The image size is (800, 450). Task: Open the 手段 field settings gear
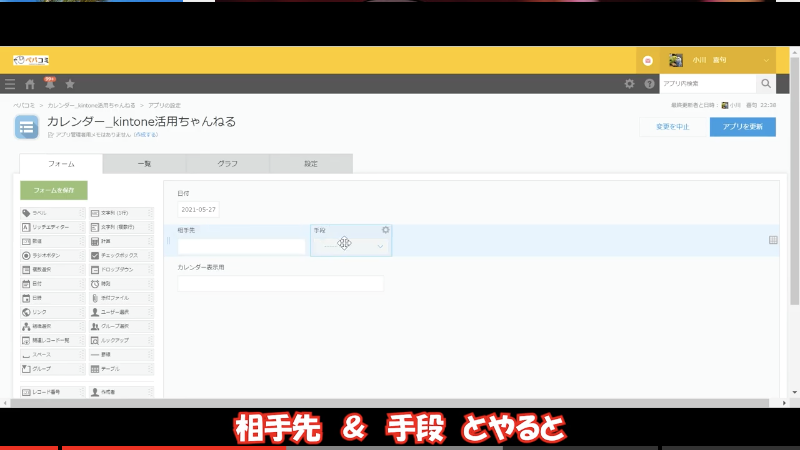coord(386,230)
